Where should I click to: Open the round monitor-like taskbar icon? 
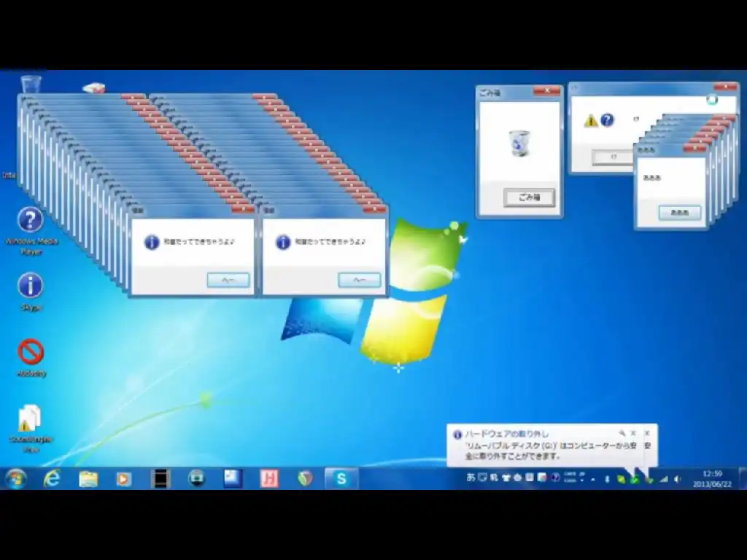point(196,478)
